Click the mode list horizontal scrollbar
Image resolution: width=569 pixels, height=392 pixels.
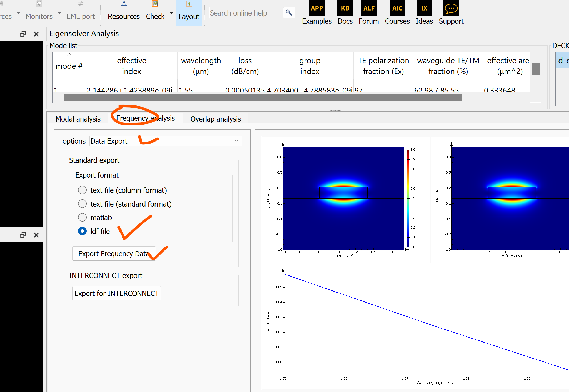262,97
